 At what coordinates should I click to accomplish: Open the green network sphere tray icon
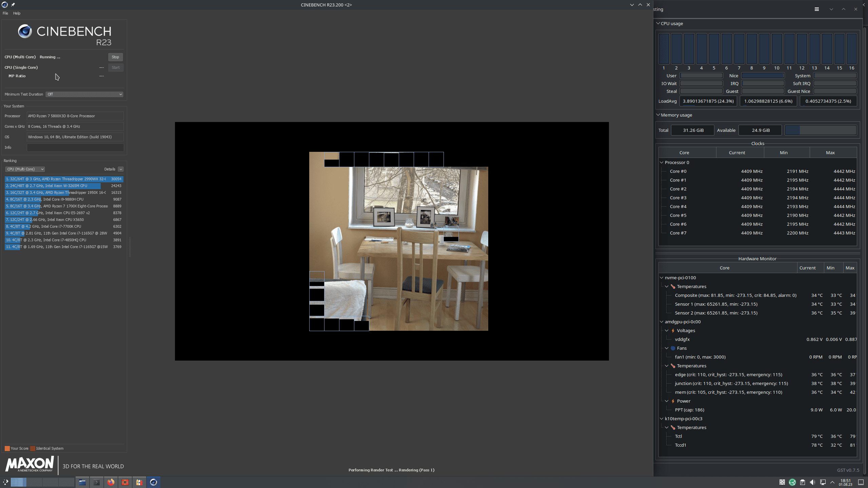[792, 482]
